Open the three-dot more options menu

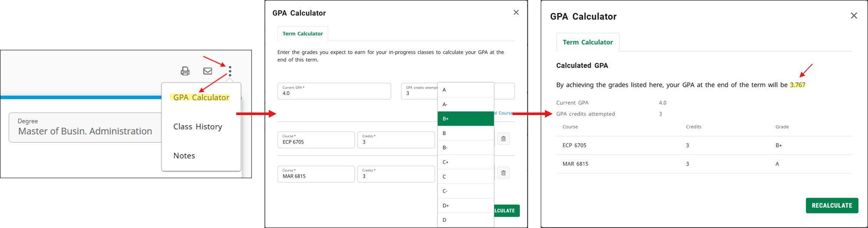(230, 71)
